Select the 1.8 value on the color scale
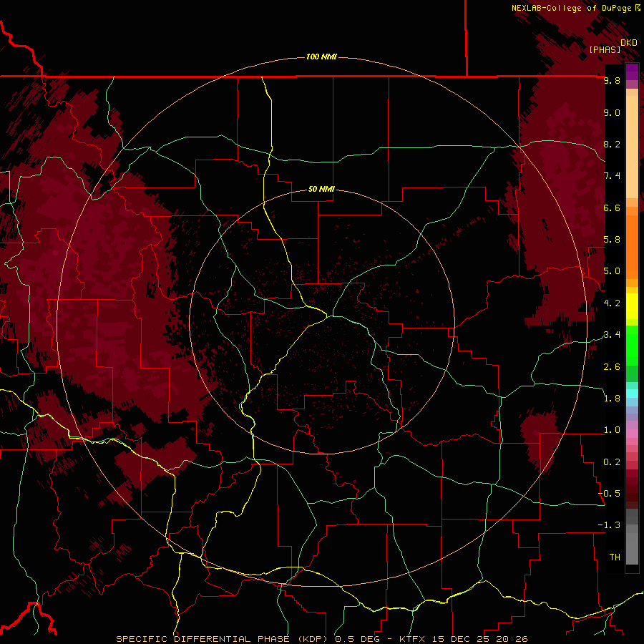 tap(612, 399)
